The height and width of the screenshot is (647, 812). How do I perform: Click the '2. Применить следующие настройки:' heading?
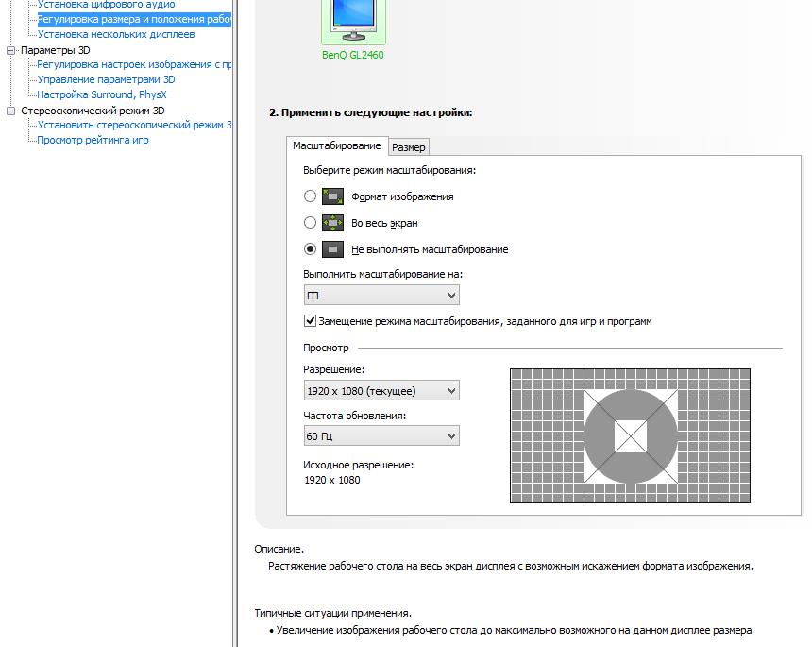tap(371, 112)
